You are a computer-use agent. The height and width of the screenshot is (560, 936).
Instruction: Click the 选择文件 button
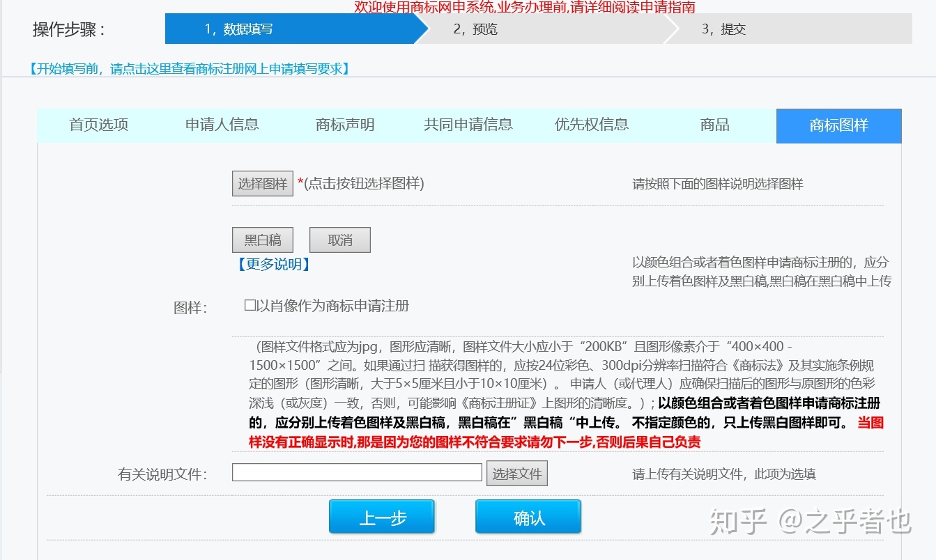[516, 474]
